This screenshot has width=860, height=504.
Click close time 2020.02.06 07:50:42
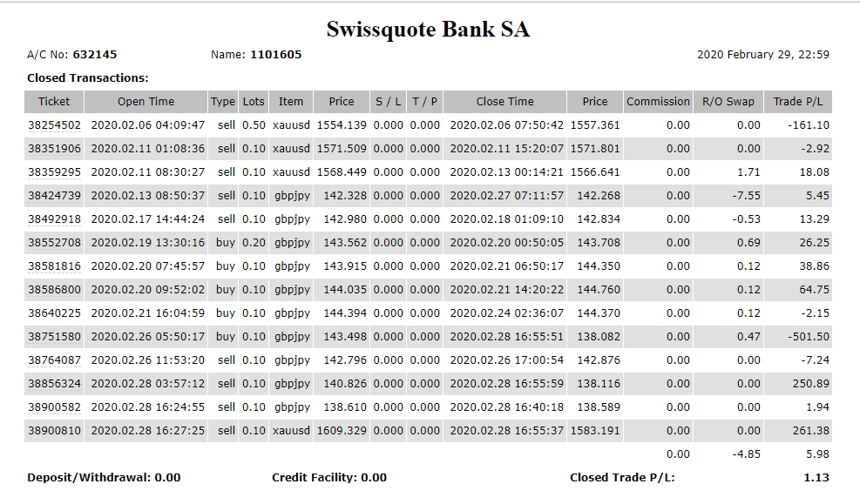[x=507, y=124]
